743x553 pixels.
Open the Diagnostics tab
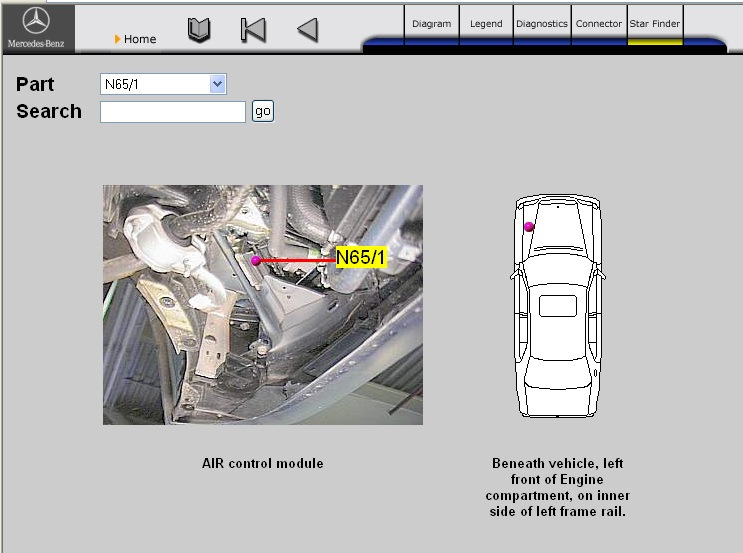click(x=542, y=24)
